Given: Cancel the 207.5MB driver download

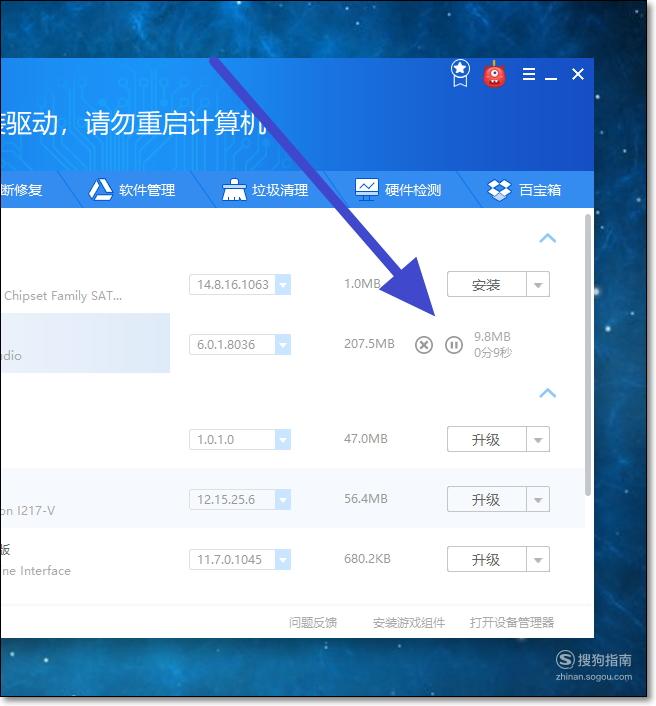Looking at the screenshot, I should [x=424, y=345].
